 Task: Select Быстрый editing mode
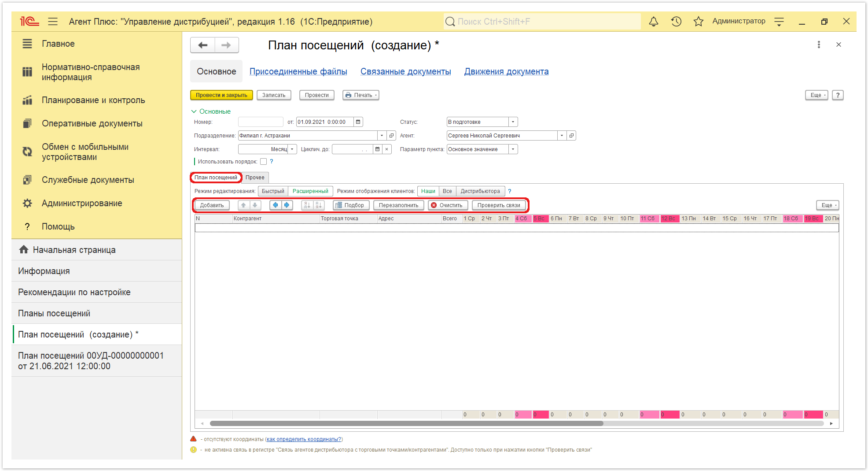click(273, 191)
